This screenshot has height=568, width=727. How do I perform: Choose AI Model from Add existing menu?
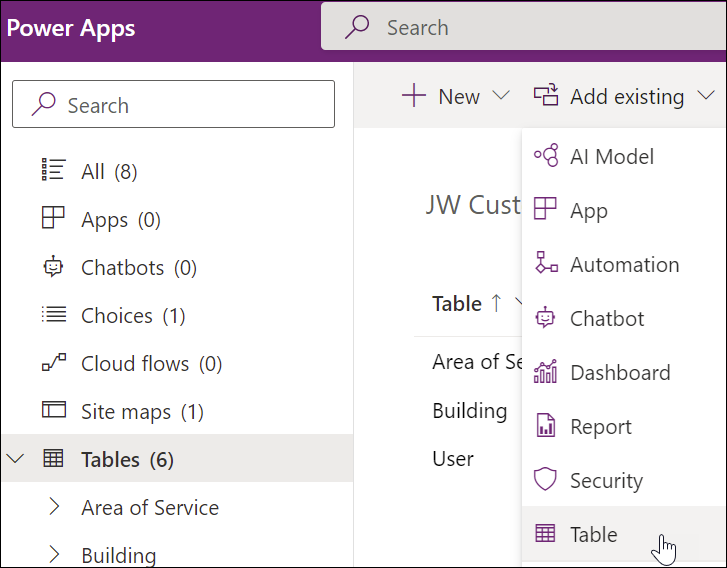pos(624,156)
